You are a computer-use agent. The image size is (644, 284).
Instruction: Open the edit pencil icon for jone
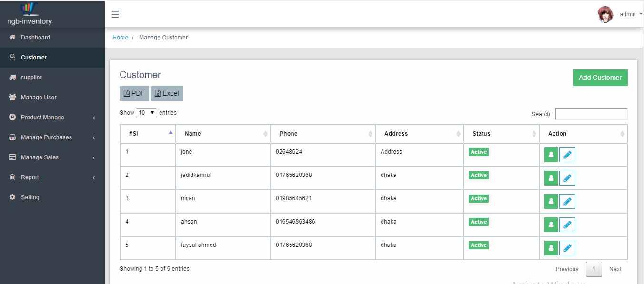[x=567, y=155]
